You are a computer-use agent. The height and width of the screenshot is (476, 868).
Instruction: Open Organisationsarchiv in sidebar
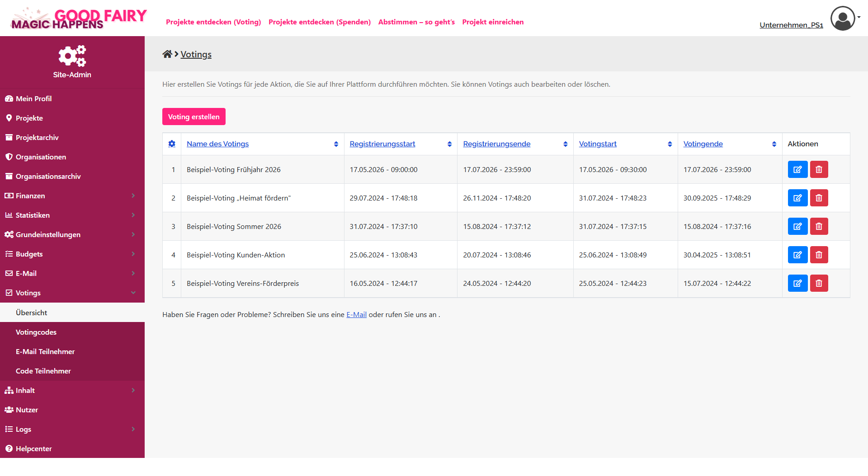tap(72, 176)
